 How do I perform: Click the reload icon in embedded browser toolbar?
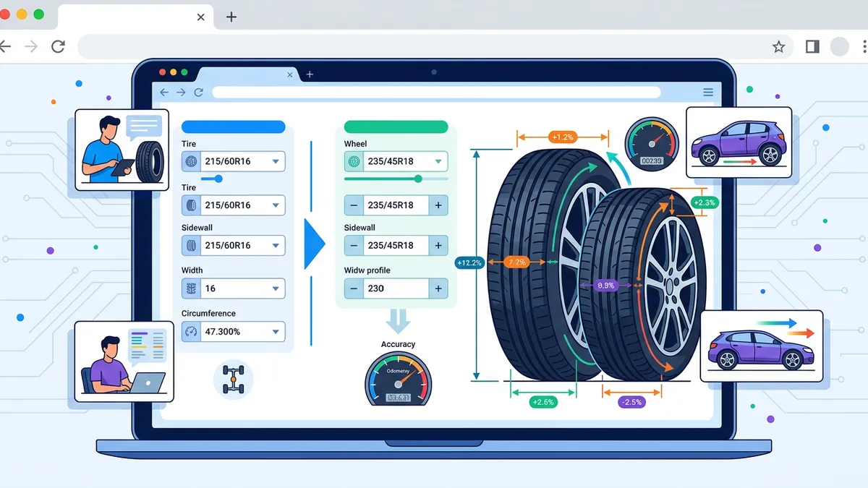click(198, 93)
